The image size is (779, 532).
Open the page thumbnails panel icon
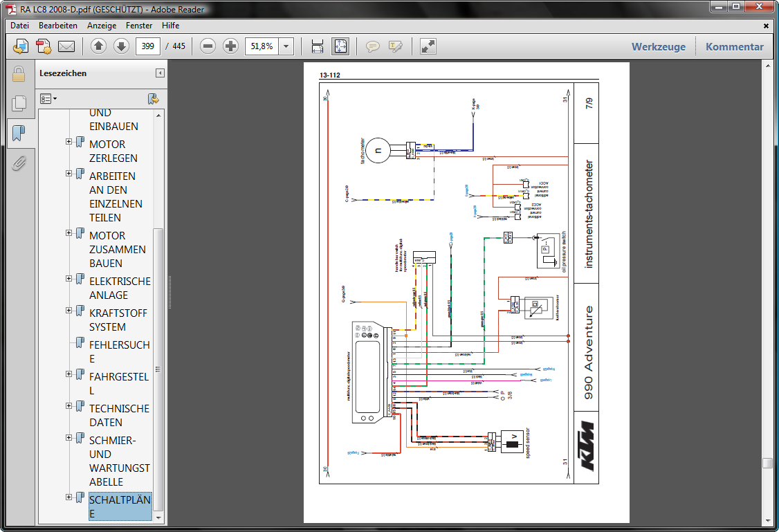[19, 104]
